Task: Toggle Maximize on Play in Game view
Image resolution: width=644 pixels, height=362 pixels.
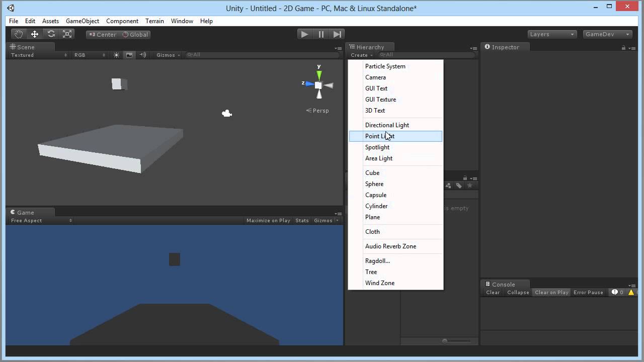Action: [x=268, y=221]
